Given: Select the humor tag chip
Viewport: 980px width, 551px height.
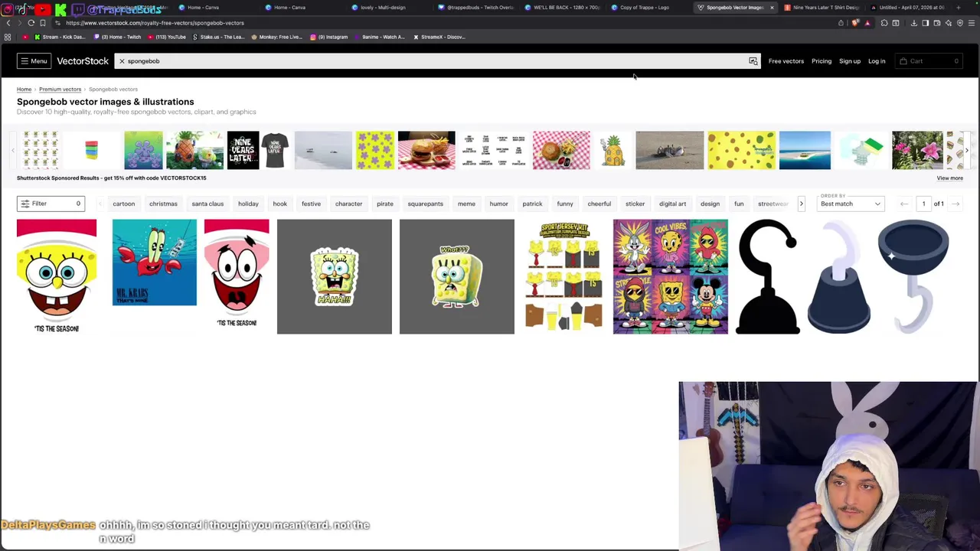Looking at the screenshot, I should (x=498, y=204).
